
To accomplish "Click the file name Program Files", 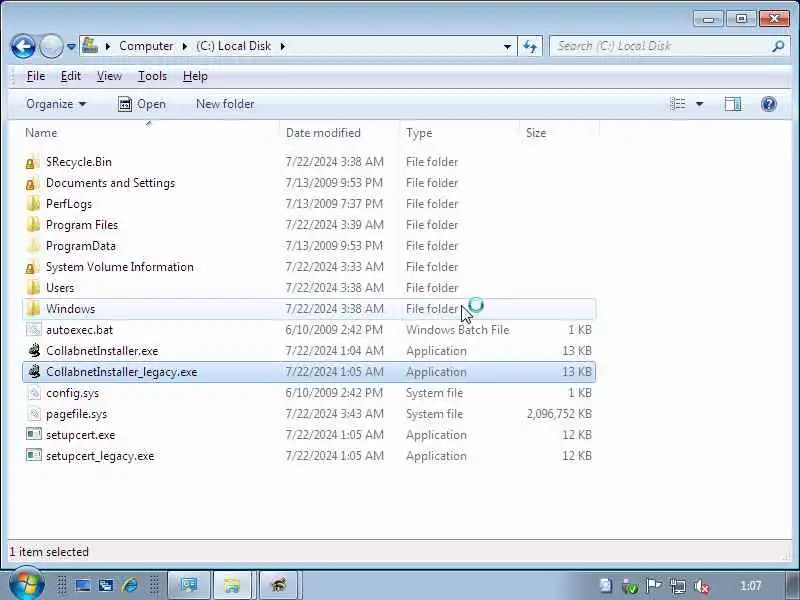I will [82, 225].
